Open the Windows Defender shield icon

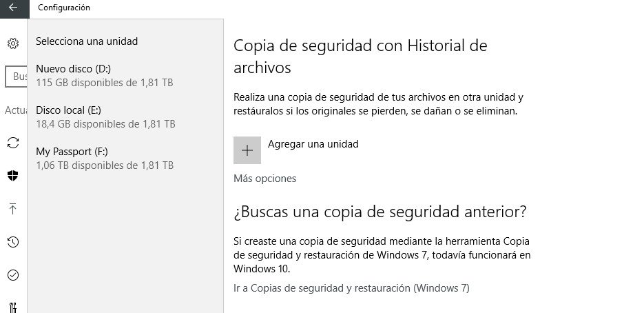13,176
